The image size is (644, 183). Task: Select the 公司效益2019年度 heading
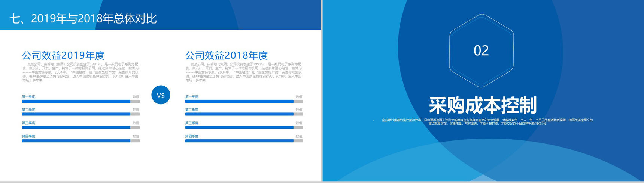[x=63, y=55]
